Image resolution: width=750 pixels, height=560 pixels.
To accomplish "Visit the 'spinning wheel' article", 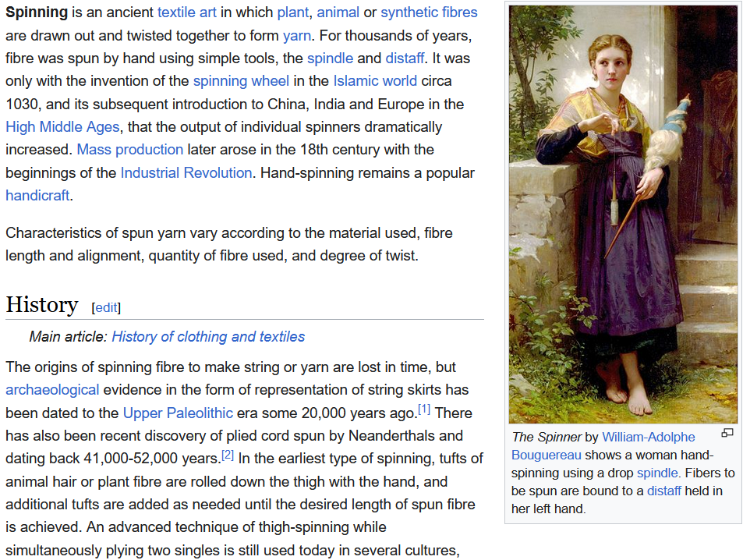I will point(241,81).
